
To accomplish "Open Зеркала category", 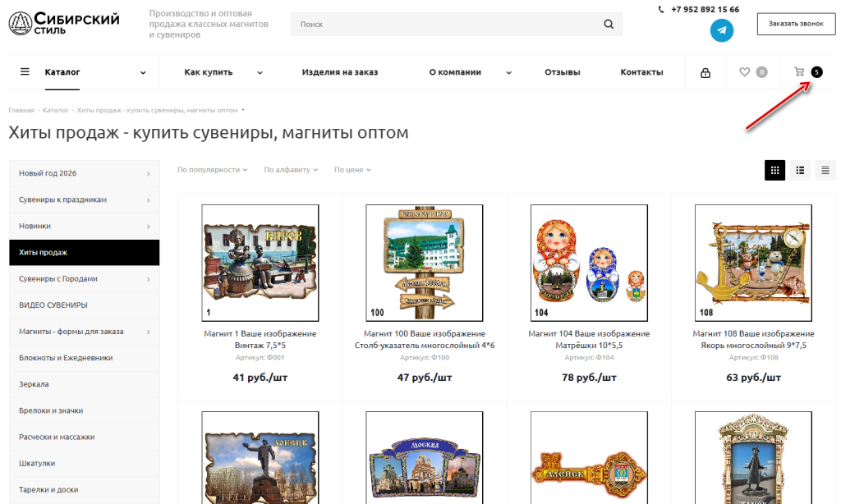I will [85, 384].
